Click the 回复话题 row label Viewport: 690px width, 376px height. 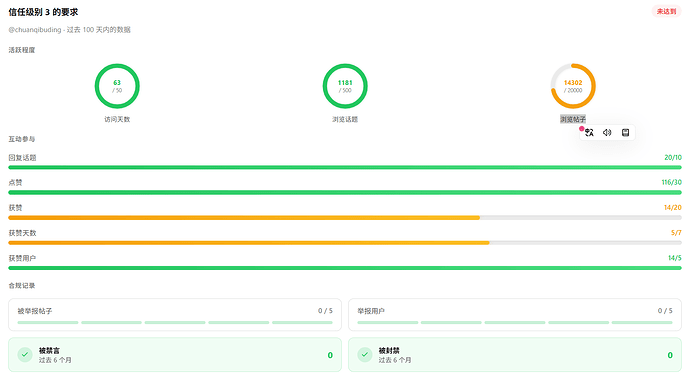[22, 158]
